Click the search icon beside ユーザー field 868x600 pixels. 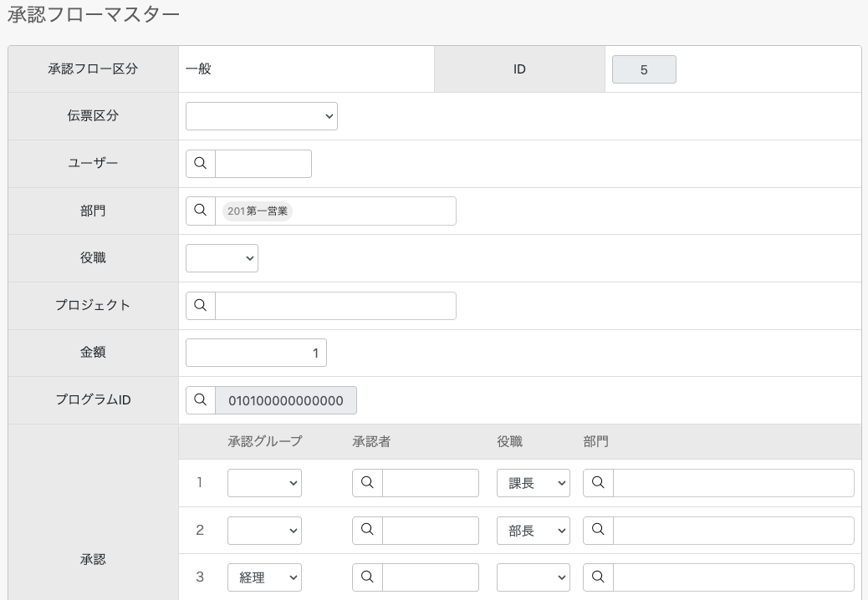(x=201, y=164)
